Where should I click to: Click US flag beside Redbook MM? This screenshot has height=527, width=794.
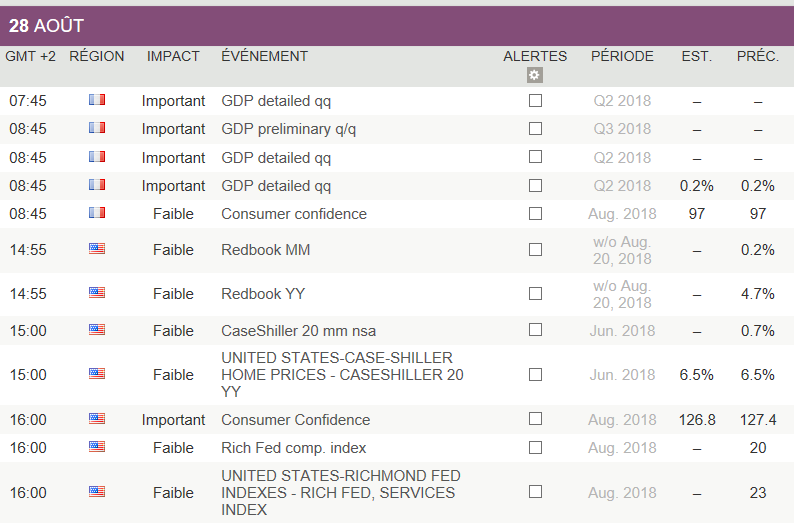[x=97, y=249]
